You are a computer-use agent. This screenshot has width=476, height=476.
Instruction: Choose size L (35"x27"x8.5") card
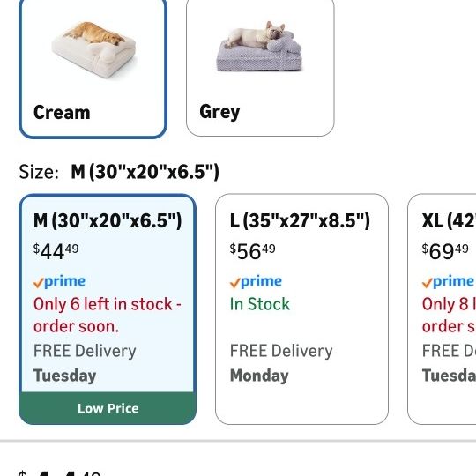click(x=301, y=309)
